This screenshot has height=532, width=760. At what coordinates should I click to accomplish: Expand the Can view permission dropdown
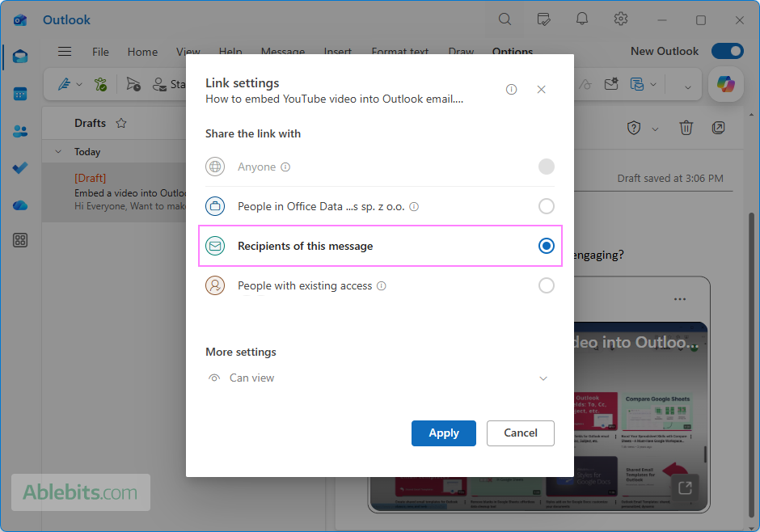(543, 378)
